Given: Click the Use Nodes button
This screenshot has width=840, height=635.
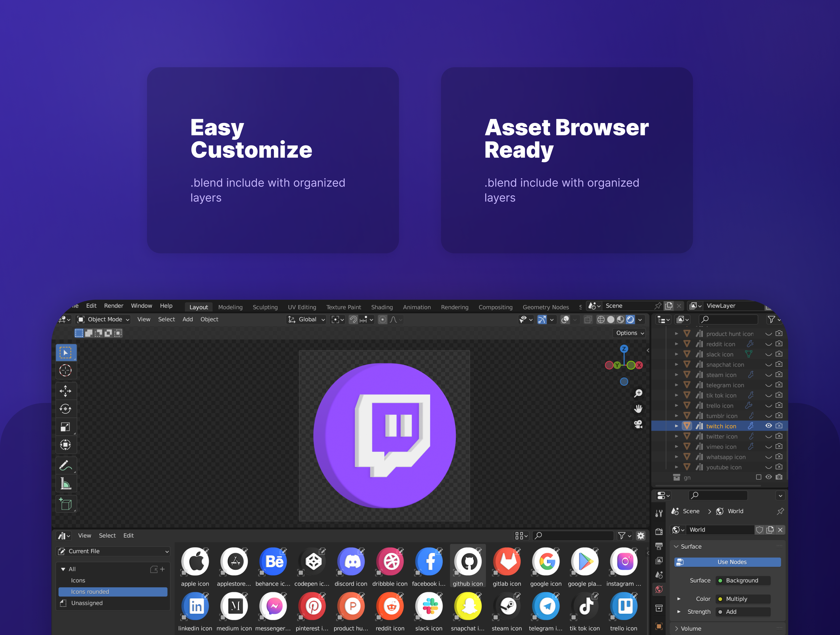Looking at the screenshot, I should tap(728, 562).
